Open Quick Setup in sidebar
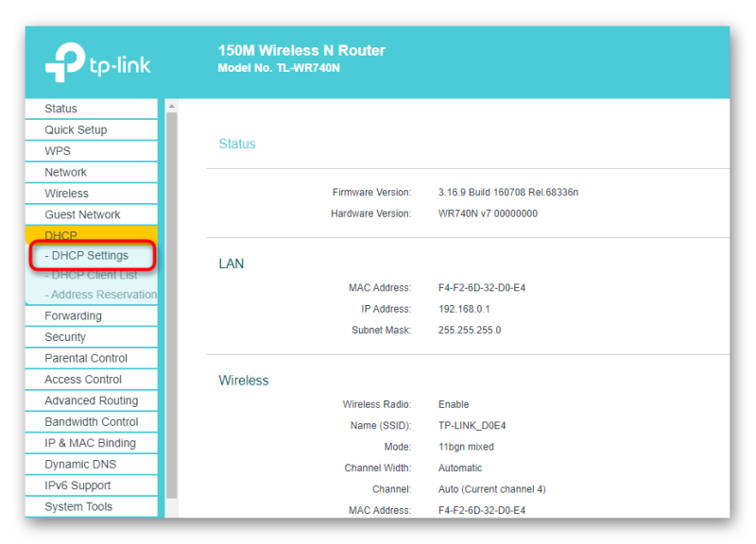 [x=92, y=129]
